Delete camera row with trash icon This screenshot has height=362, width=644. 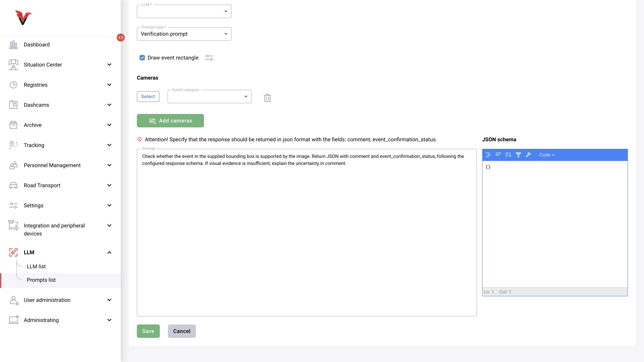(x=267, y=98)
